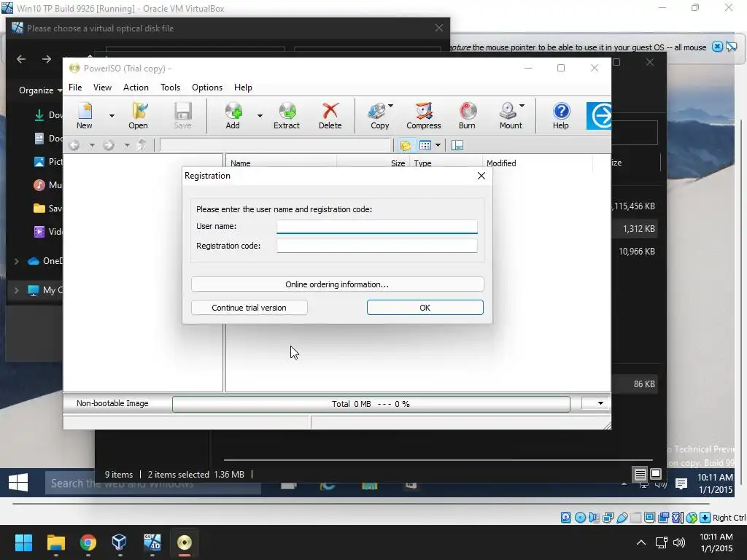
Task: Click Organize in the file chooser window
Action: pos(40,90)
